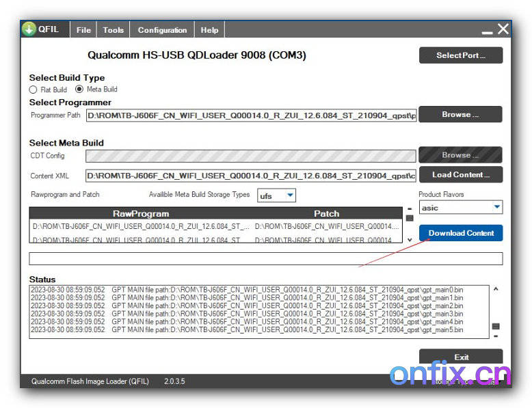Click Browse next to Programmer Path

click(460, 115)
